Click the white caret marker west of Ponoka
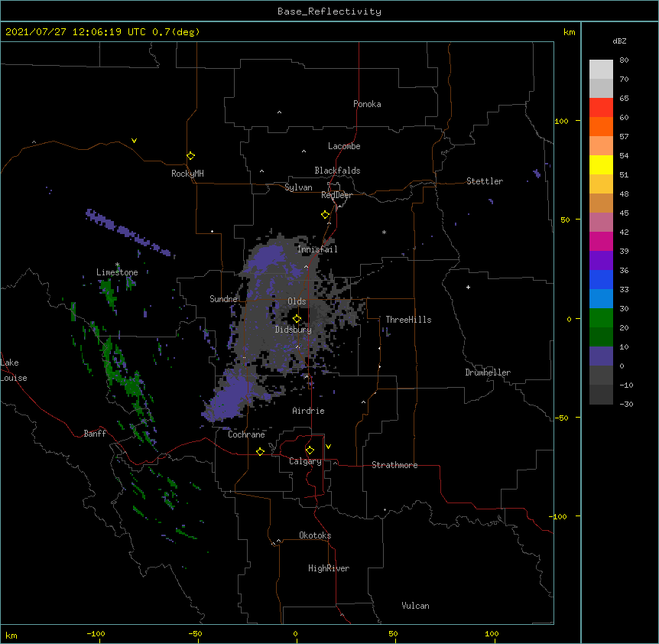The width and height of the screenshot is (659, 644). tap(279, 112)
